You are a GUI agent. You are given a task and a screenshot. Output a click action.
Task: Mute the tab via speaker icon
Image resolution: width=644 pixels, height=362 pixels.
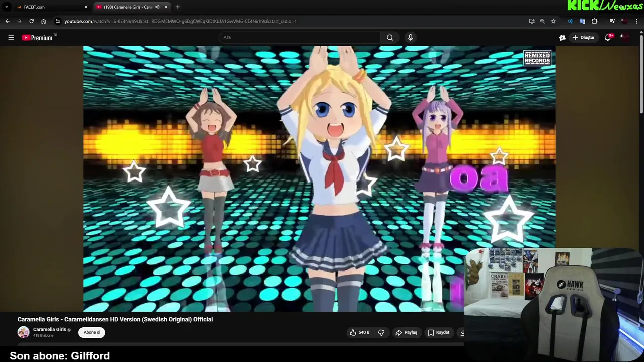tap(157, 7)
